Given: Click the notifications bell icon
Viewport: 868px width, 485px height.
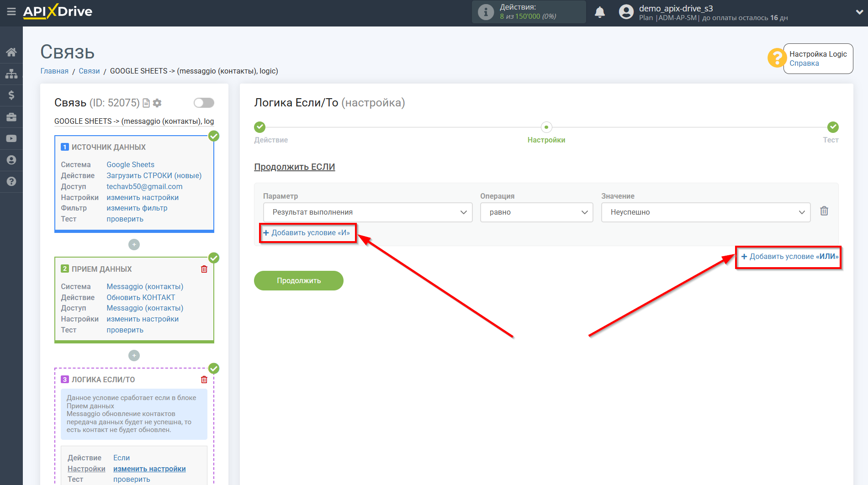Looking at the screenshot, I should tap(599, 12).
